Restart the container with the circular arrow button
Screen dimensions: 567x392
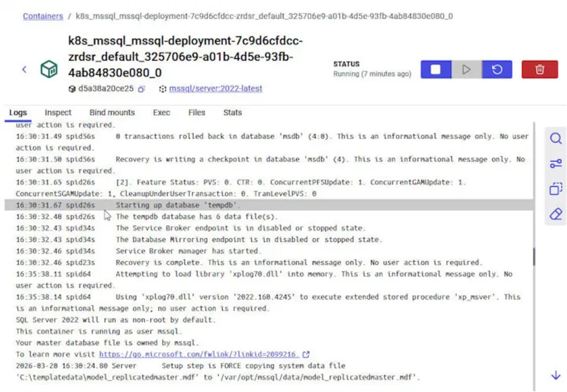(497, 69)
